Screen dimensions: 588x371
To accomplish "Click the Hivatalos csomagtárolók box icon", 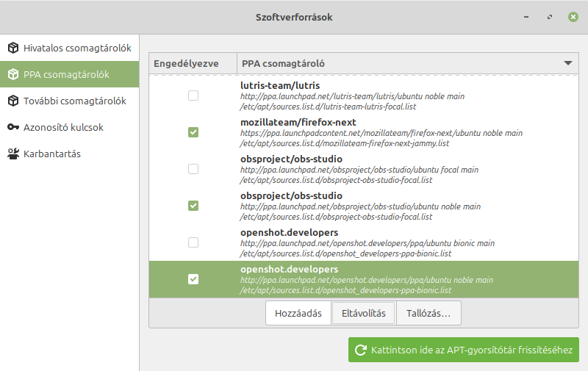I will 13,48.
